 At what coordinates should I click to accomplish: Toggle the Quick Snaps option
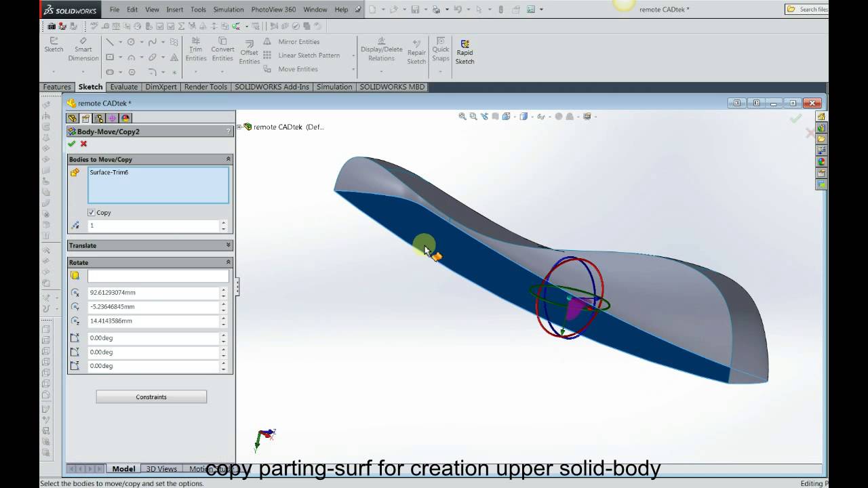(440, 48)
